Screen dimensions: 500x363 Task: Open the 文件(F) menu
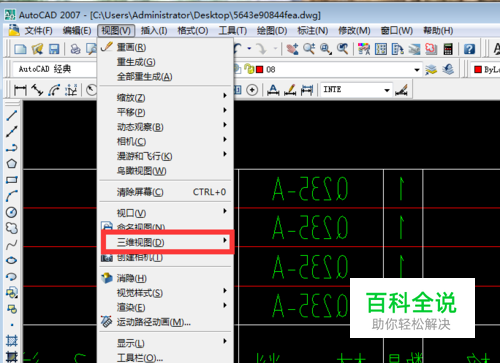pos(38,31)
